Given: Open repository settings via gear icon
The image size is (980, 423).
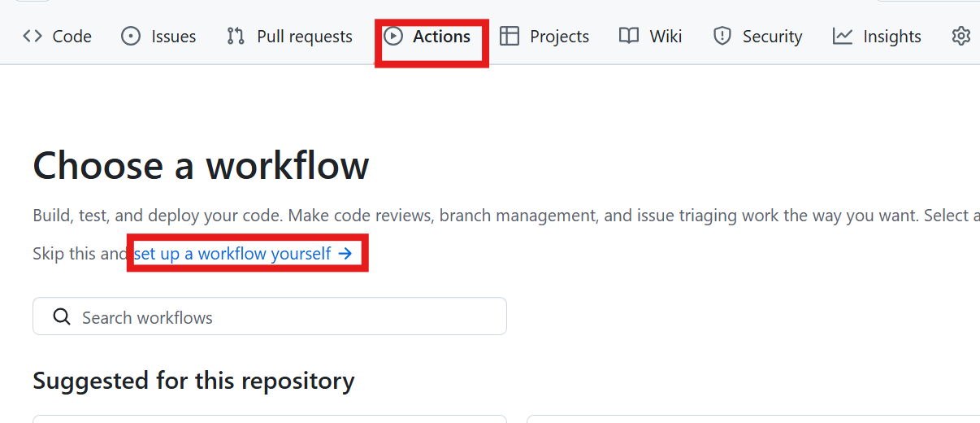Looking at the screenshot, I should click(x=961, y=37).
